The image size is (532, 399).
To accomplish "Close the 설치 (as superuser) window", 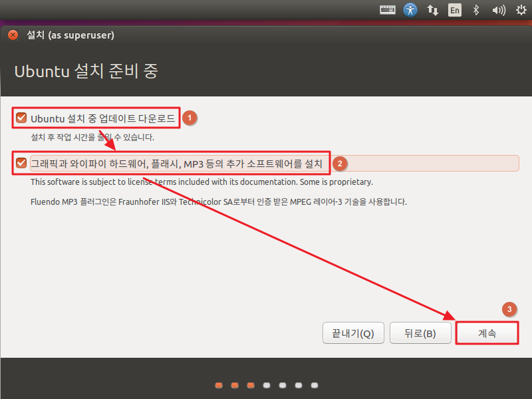I will (x=13, y=35).
